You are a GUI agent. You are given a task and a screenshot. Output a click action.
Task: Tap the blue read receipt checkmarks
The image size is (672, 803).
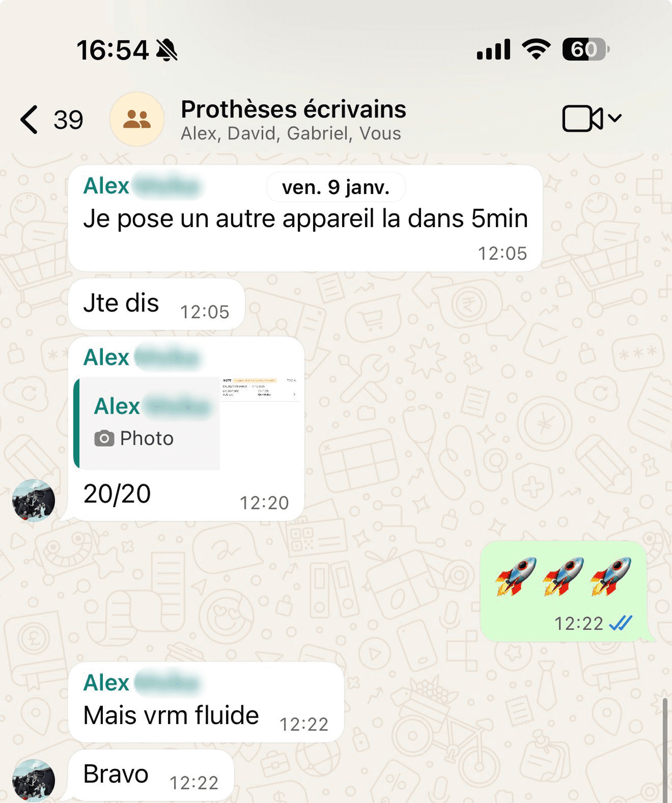click(x=621, y=623)
